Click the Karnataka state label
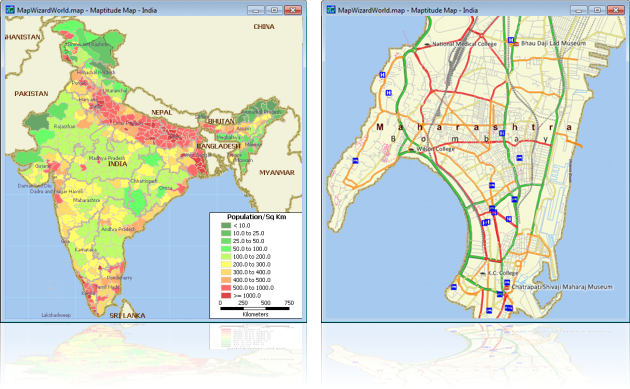The image size is (630, 389). [86, 250]
